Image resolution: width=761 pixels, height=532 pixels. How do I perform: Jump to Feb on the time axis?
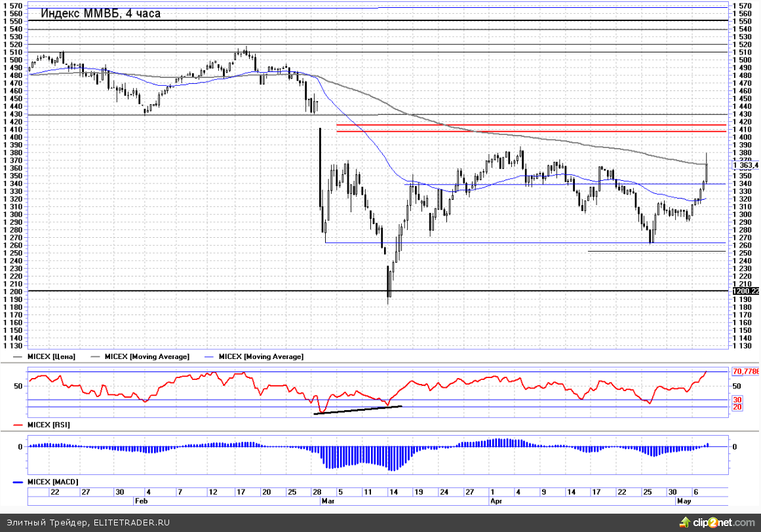click(140, 500)
